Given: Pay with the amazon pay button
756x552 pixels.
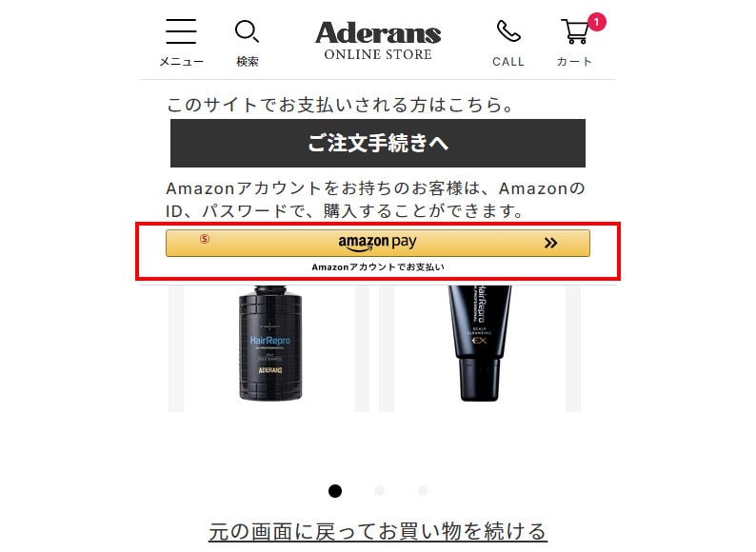Looking at the screenshot, I should (378, 243).
